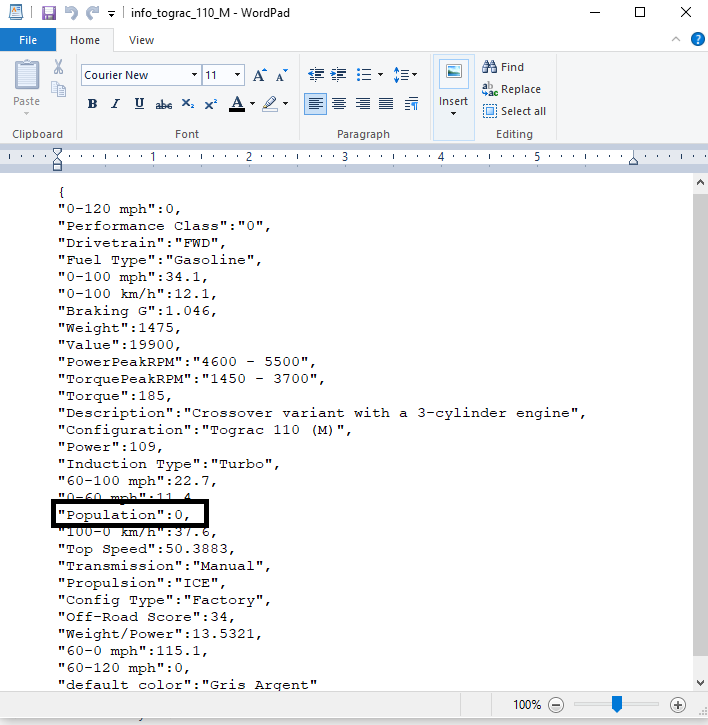
Task: Click the Cut scissors icon
Action: (x=58, y=67)
